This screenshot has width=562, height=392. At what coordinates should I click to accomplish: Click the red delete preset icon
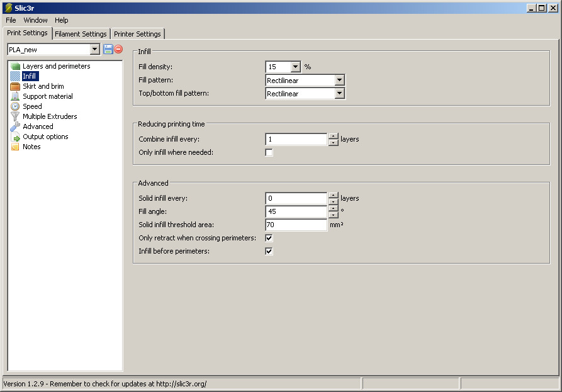[x=118, y=49]
